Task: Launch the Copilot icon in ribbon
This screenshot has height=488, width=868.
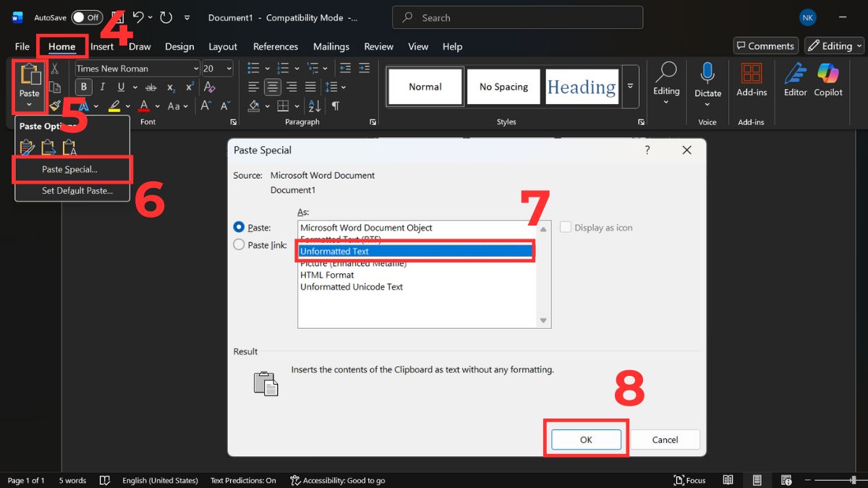Action: coord(828,73)
